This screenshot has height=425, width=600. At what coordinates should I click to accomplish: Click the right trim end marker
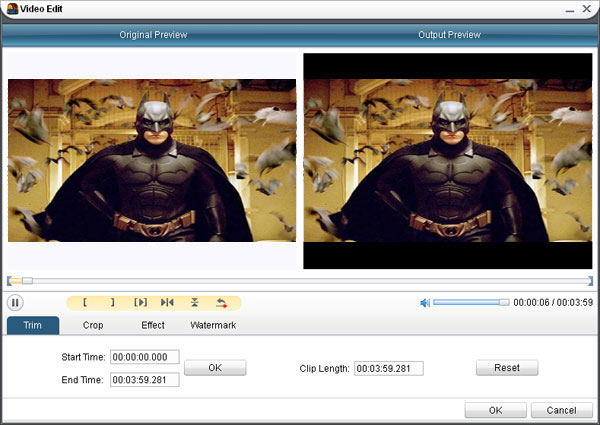click(x=590, y=281)
